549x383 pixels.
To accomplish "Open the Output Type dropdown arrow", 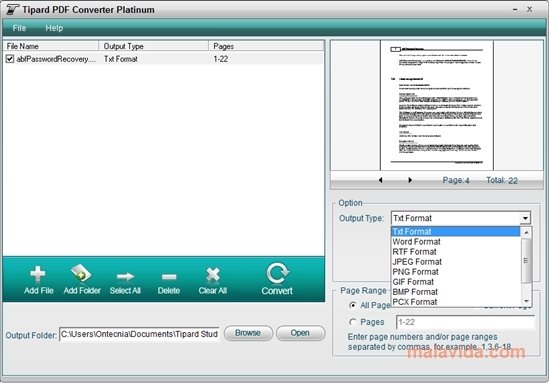I will [525, 218].
